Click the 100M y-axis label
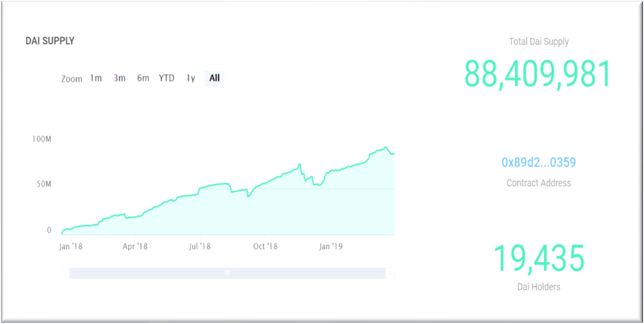This screenshot has width=644, height=324. [x=41, y=139]
